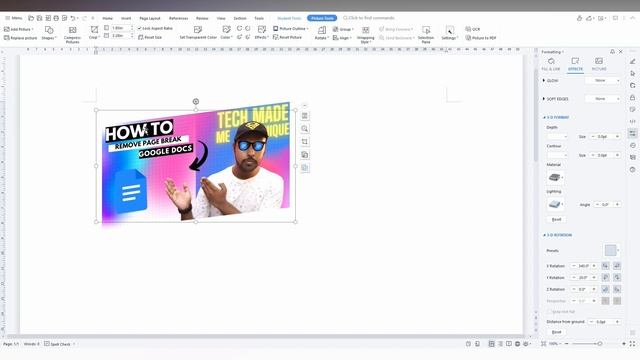Click the Save icon in quick access toolbar
This screenshot has height=360, width=640.
(39, 18)
